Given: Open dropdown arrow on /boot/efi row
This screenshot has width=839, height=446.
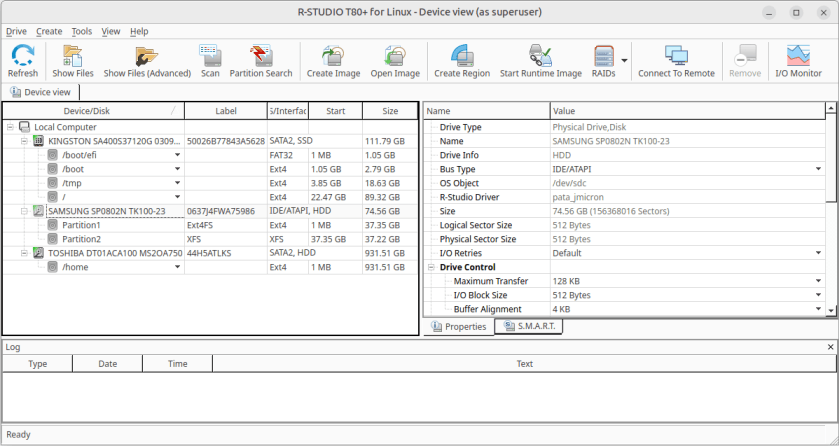Looking at the screenshot, I should [x=177, y=155].
